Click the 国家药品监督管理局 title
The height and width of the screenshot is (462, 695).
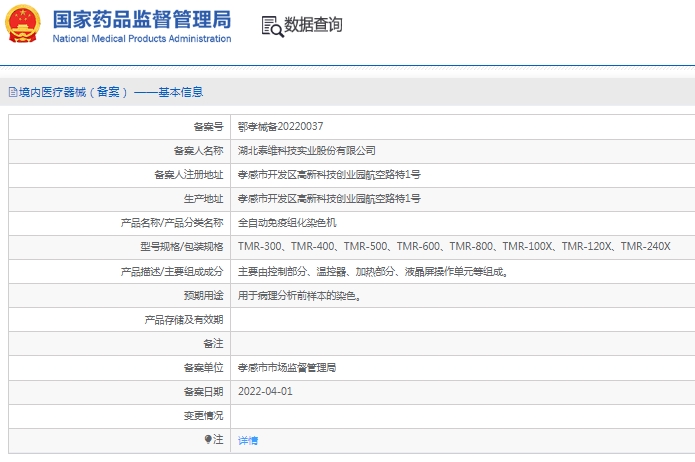coord(142,19)
